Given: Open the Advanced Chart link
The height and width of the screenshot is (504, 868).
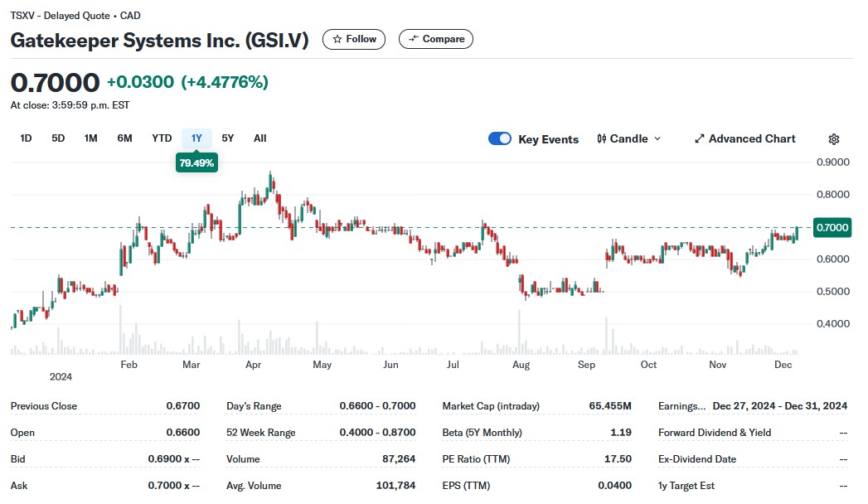Looking at the screenshot, I should pyautogui.click(x=745, y=139).
